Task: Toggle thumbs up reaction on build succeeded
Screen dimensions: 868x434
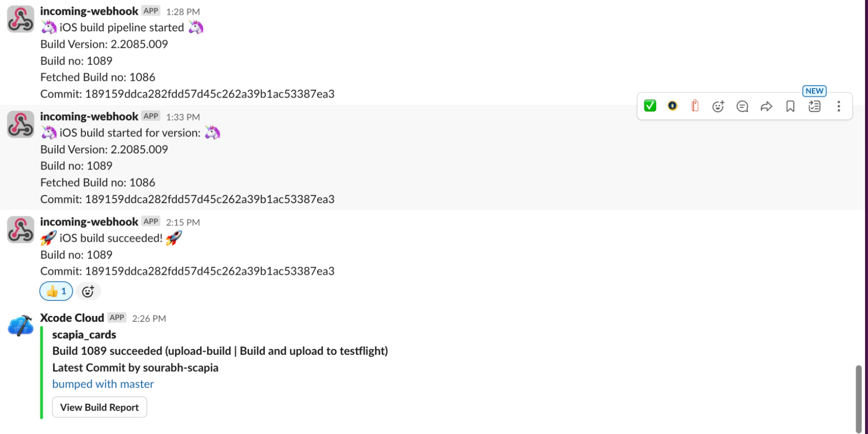Action: (56, 291)
